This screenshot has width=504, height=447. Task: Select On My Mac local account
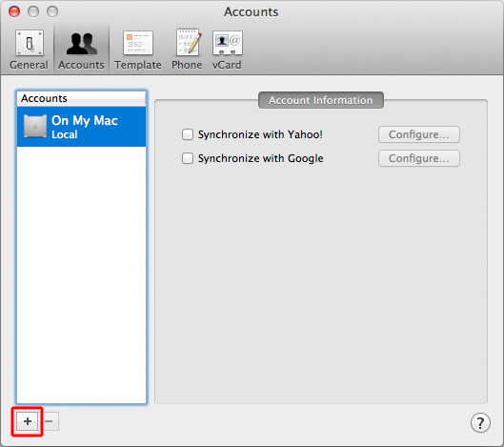[x=81, y=127]
